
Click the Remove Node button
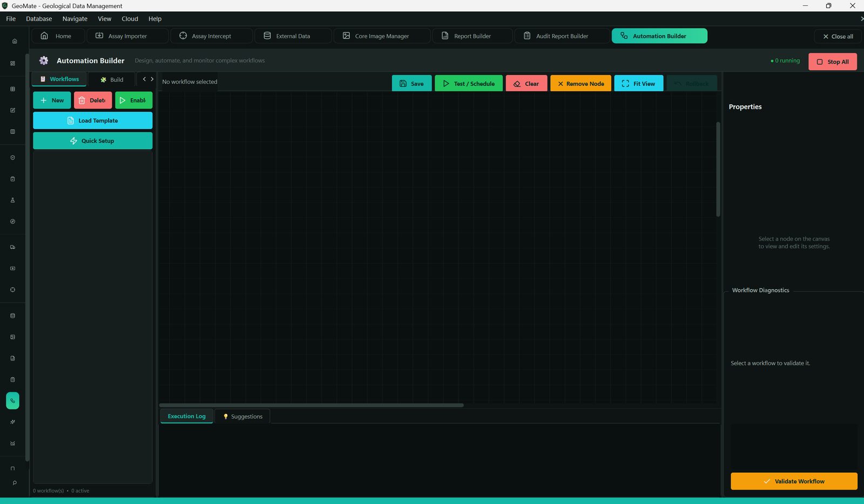[580, 84]
